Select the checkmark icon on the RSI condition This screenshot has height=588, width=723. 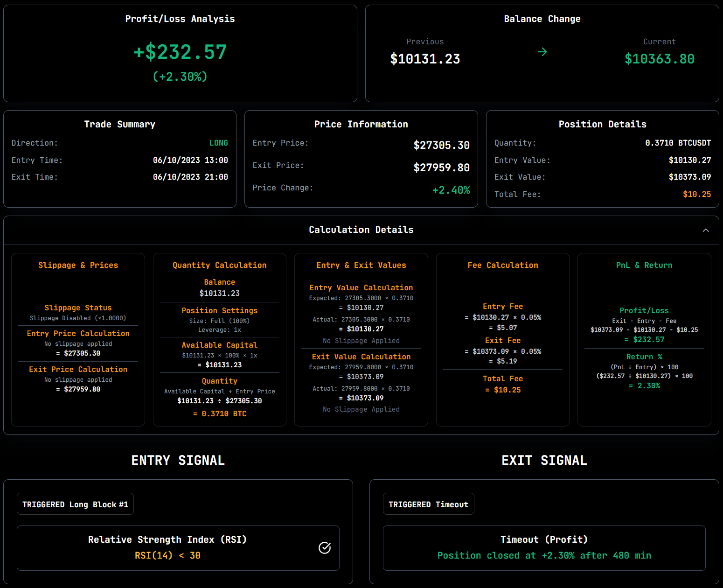pyautogui.click(x=325, y=548)
